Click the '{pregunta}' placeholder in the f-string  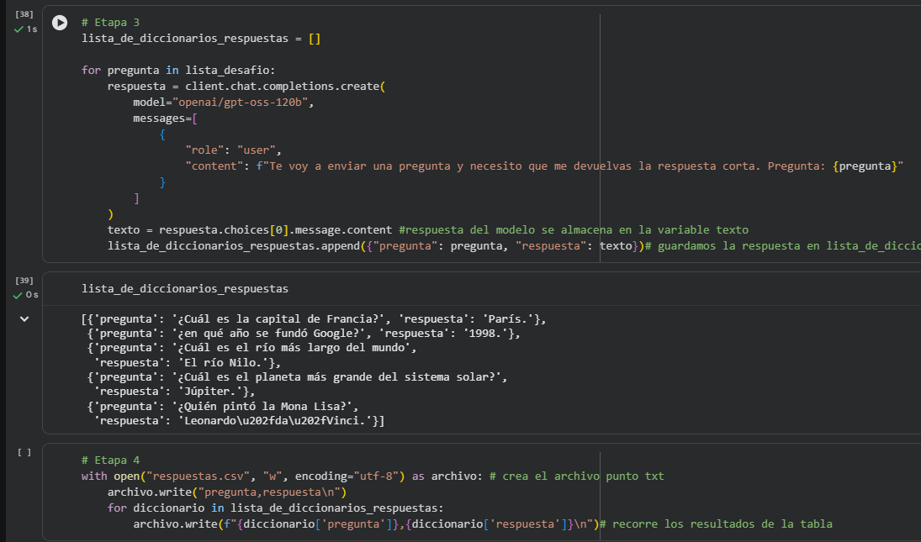tap(865, 166)
